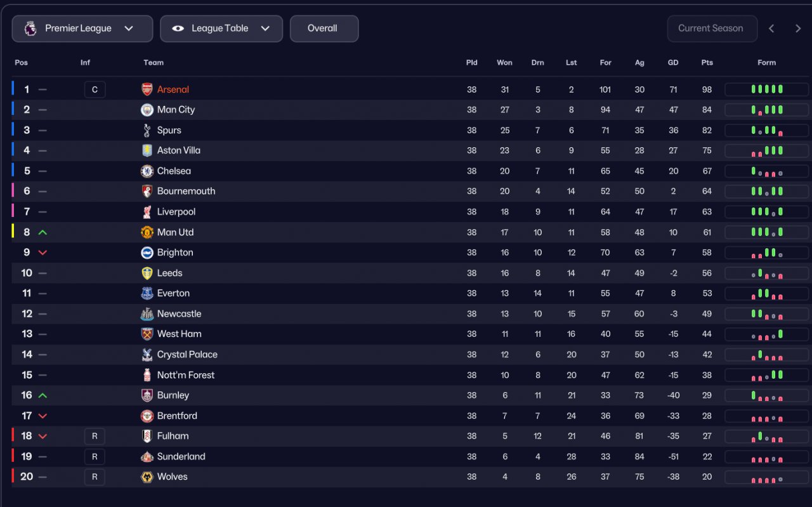Expand the League Table view dropdown
This screenshot has width=812, height=507.
coord(221,29)
